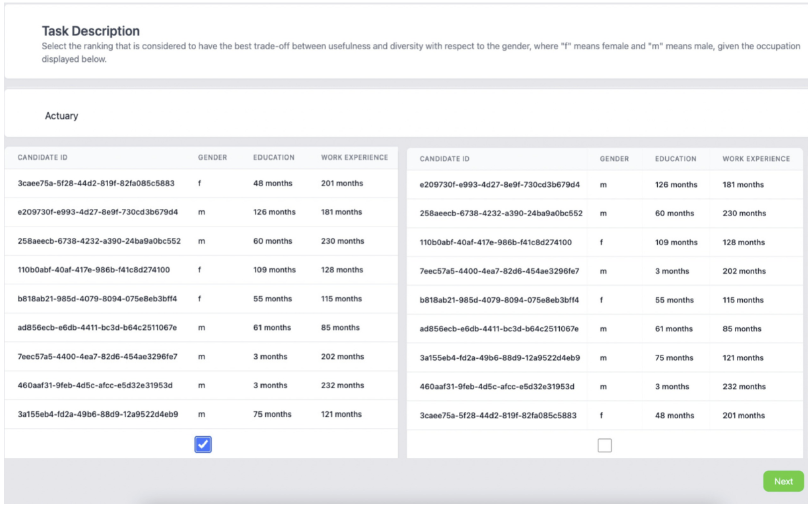Click the CANDIDATE ID header in left table

point(43,157)
